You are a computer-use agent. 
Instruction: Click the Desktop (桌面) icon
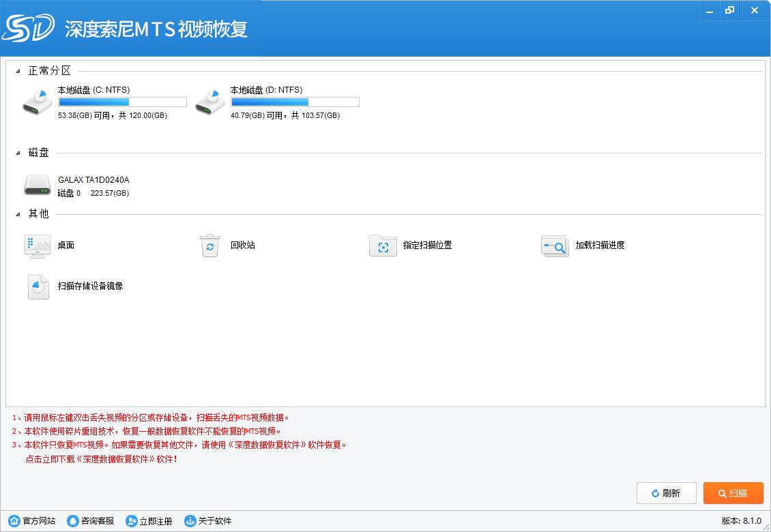(x=37, y=246)
